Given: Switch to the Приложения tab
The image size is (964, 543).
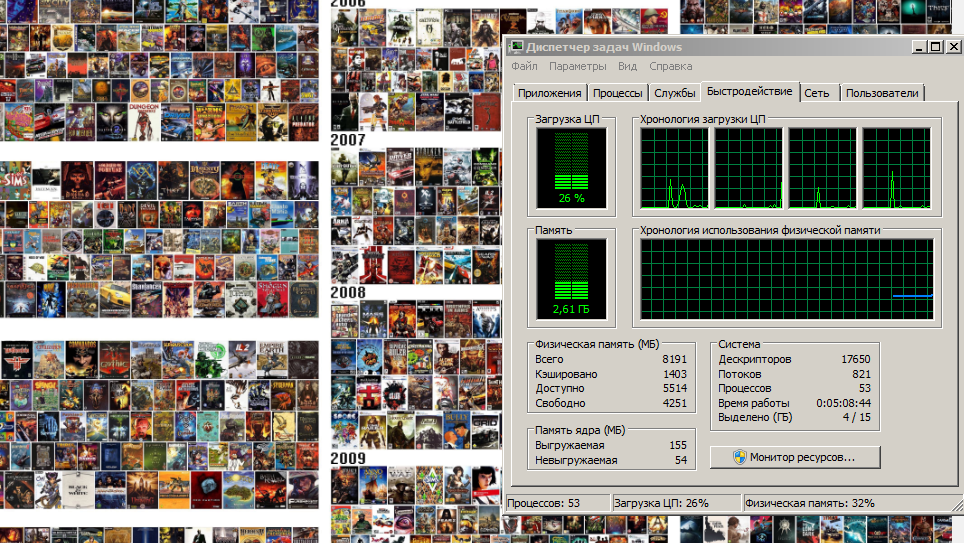Looking at the screenshot, I should 549,93.
